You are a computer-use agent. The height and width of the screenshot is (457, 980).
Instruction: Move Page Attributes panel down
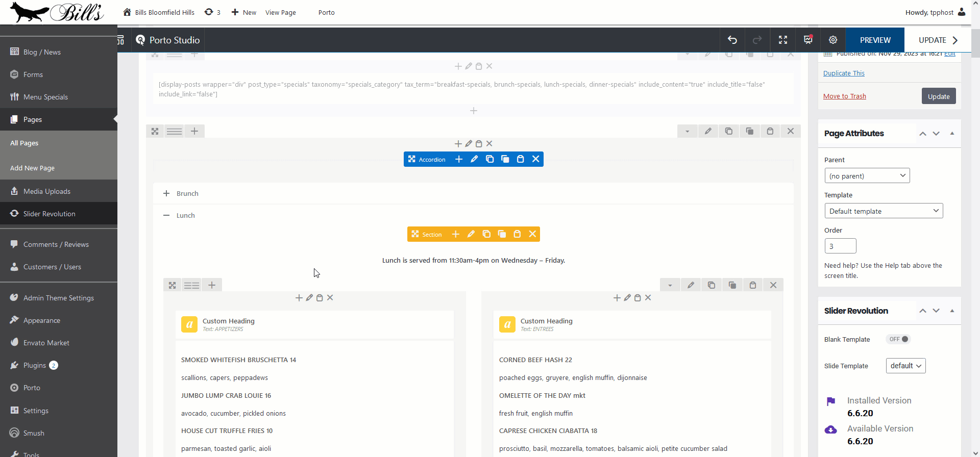[x=936, y=134]
